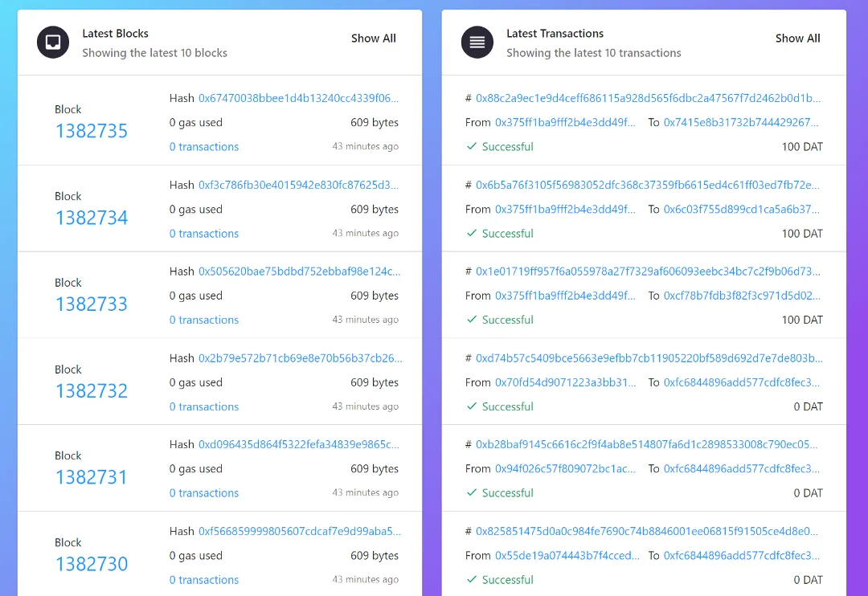Open From address 0x94f026c57f809072...
Image resolution: width=868 pixels, height=596 pixels.
pos(565,469)
